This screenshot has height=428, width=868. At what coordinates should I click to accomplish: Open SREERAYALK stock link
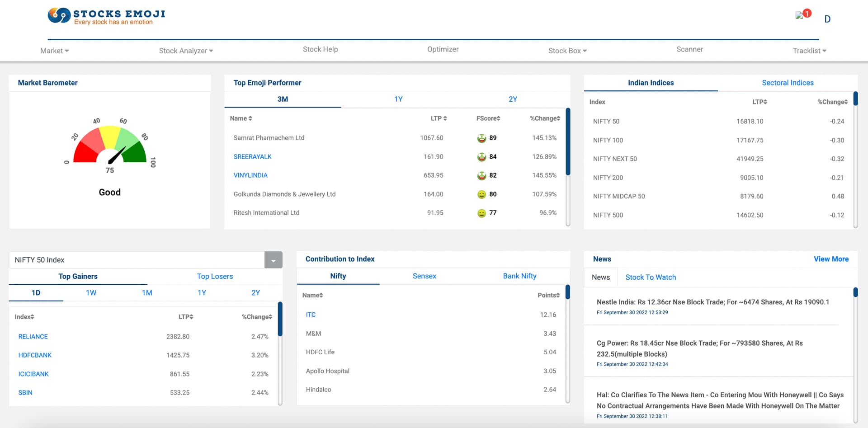[252, 157]
